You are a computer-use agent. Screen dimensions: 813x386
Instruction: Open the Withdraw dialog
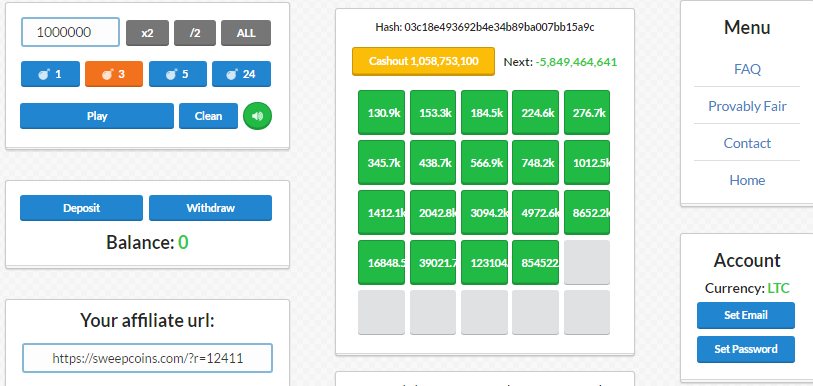tap(211, 208)
